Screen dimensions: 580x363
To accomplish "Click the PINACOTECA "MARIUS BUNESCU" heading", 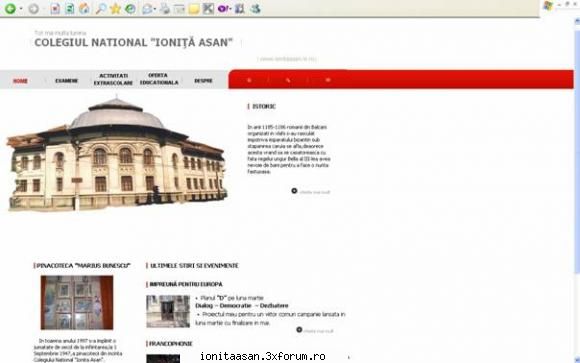I will 84,266.
